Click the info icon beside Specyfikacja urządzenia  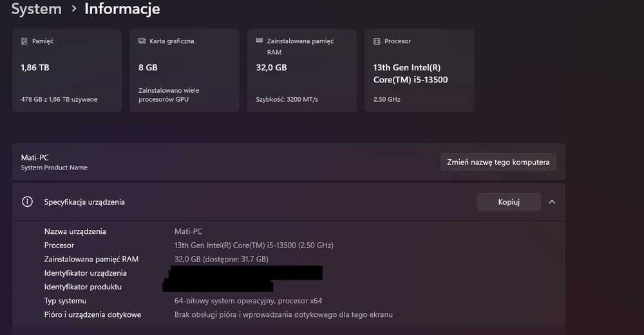pos(27,202)
